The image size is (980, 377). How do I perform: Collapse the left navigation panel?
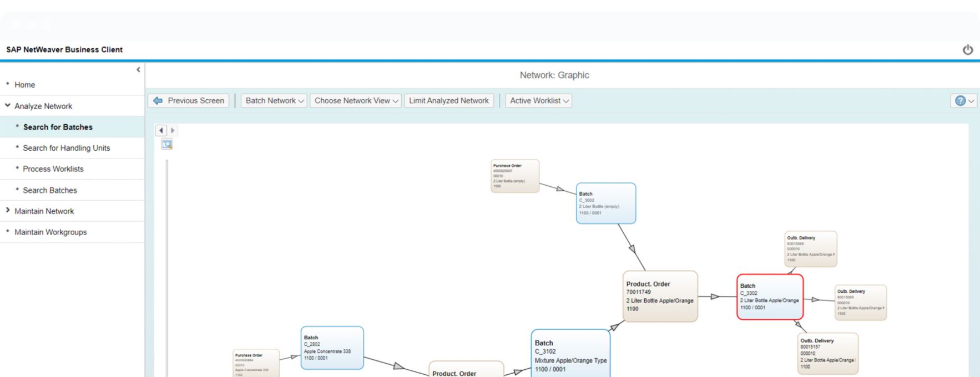tap(138, 70)
